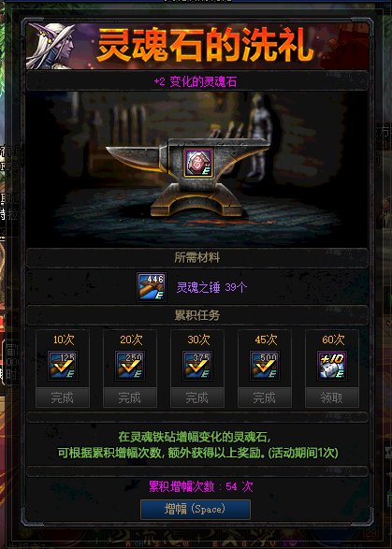Click the +2 变化的灵魂石 item name
Screen dimensions: 392x549
click(196, 82)
